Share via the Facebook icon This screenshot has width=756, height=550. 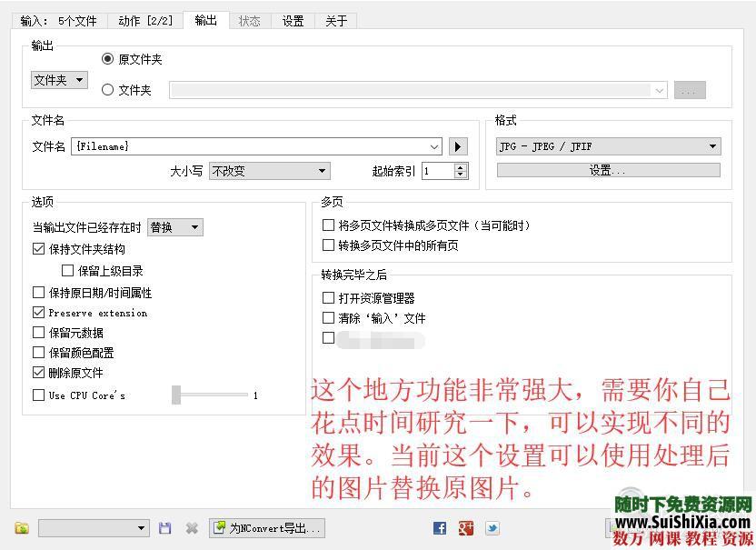pyautogui.click(x=438, y=527)
